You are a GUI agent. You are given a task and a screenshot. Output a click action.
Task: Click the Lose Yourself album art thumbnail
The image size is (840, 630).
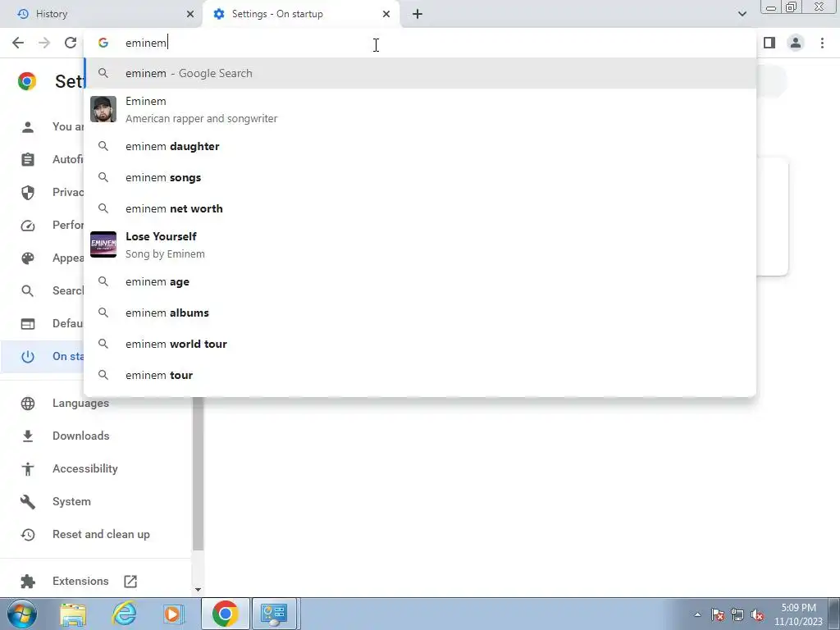point(103,244)
